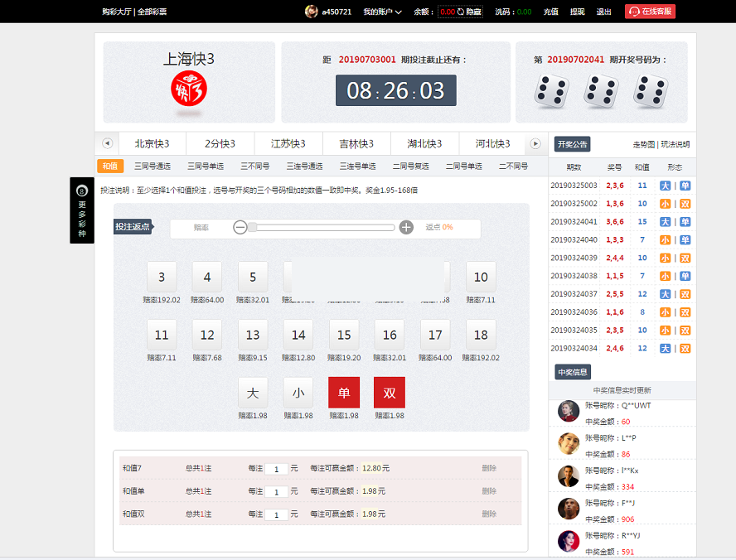Click the 在线客服 headset support button

coord(650,12)
